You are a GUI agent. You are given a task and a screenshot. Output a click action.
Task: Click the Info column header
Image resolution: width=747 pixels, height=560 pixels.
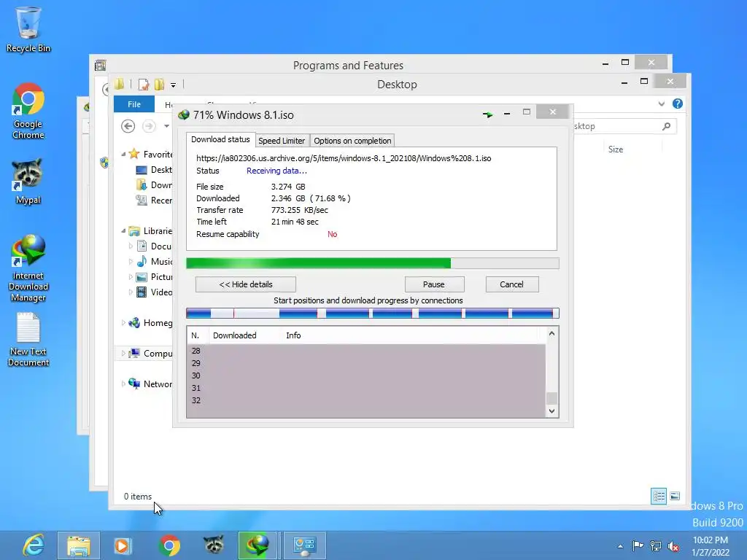(293, 335)
